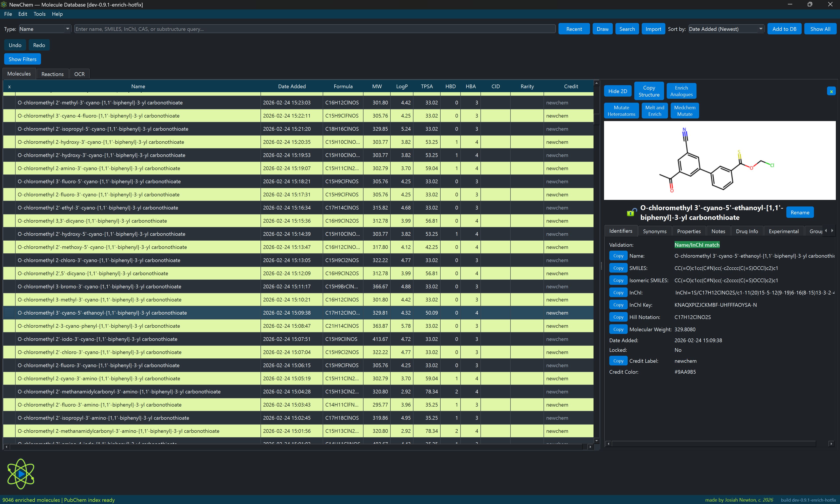Copy the Credit Label using its Copy icon

point(618,361)
